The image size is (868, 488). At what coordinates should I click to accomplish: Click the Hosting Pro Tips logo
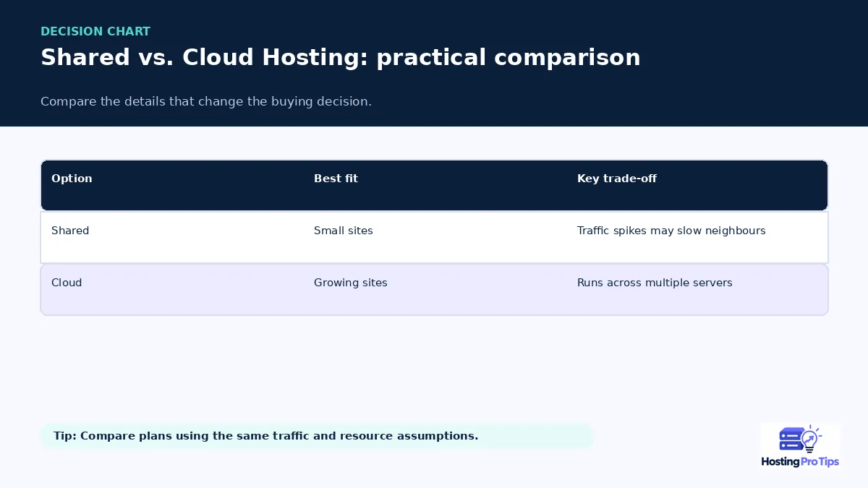pyautogui.click(x=800, y=446)
